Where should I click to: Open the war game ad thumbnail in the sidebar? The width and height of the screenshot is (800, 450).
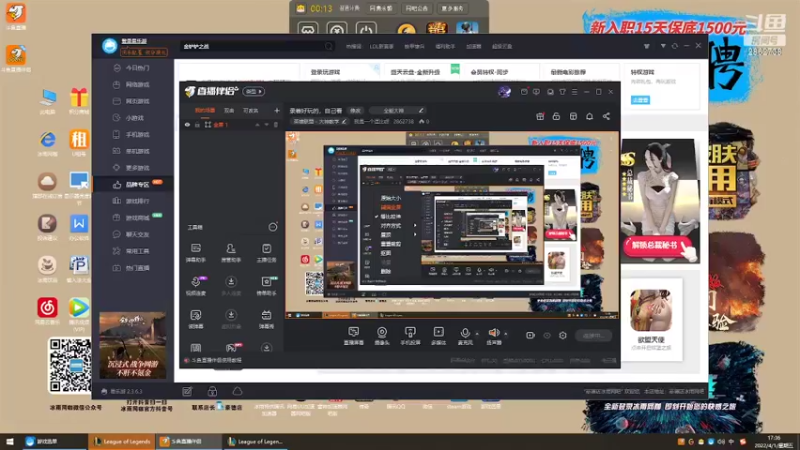132,345
